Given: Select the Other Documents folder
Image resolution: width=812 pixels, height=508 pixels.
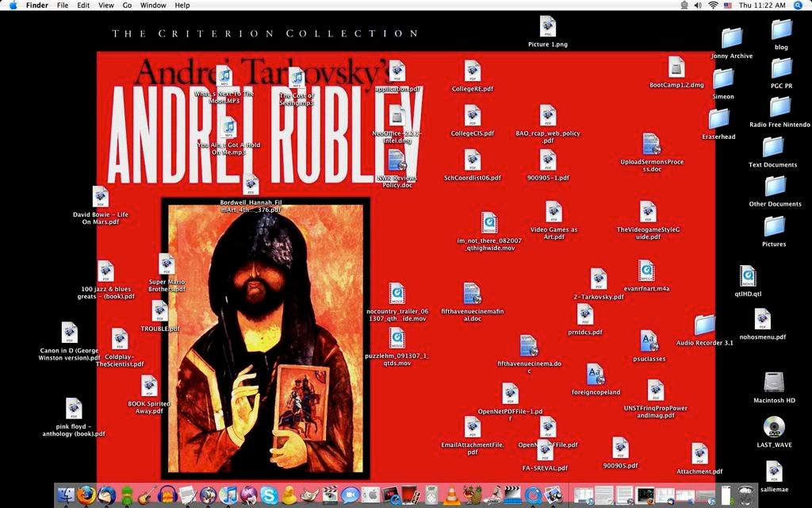Looking at the screenshot, I should tap(776, 187).
